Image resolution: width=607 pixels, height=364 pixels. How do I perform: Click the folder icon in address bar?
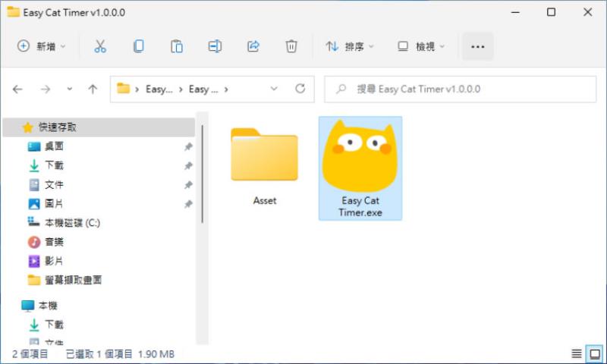click(123, 89)
